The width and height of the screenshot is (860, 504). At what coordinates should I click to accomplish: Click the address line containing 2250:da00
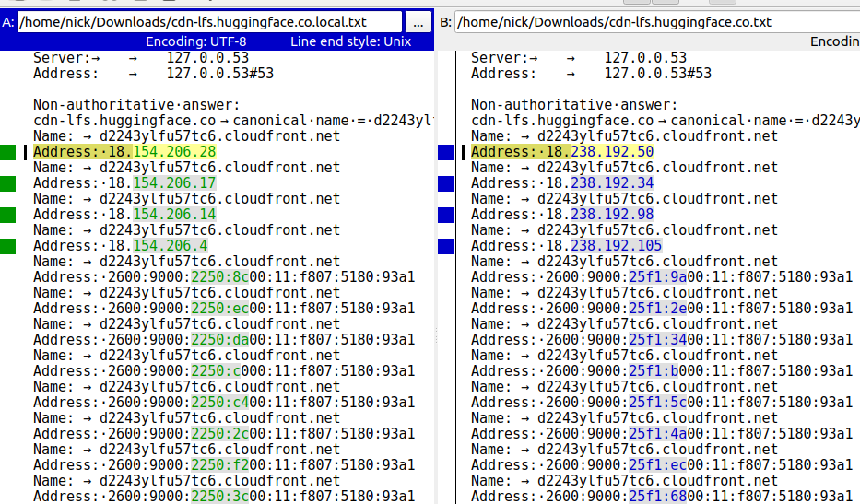pos(224,339)
